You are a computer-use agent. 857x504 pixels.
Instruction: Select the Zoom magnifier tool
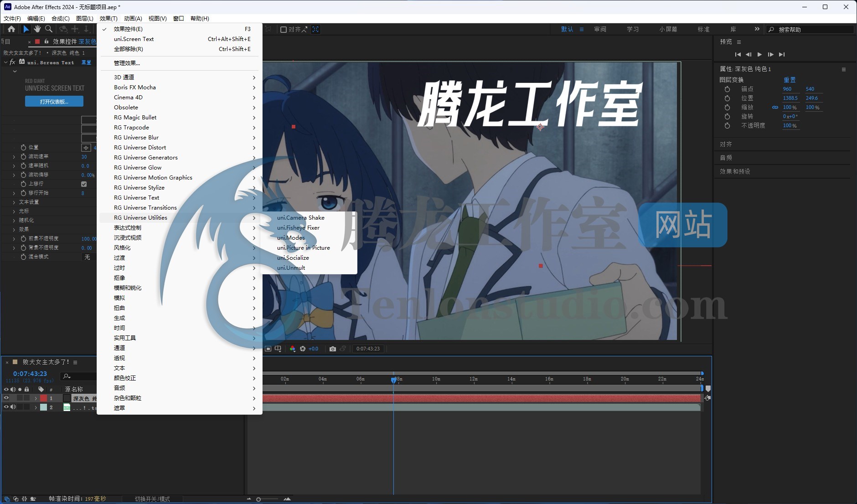(49, 29)
